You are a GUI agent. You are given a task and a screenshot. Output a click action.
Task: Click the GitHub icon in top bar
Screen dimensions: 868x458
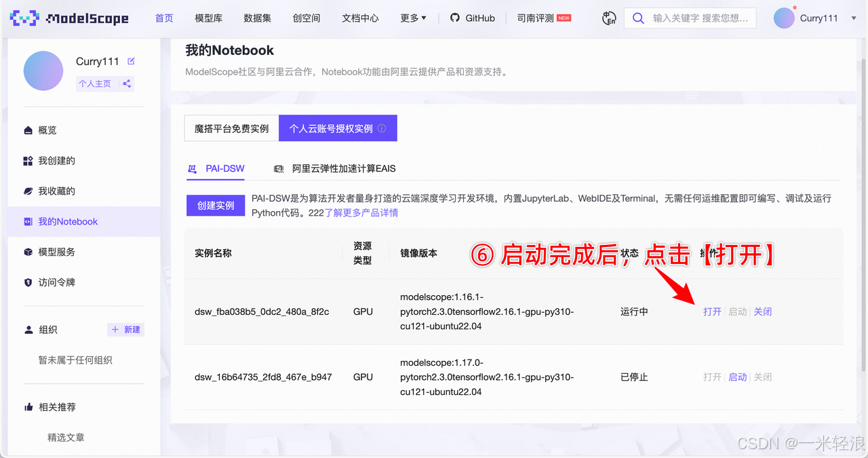(x=455, y=18)
